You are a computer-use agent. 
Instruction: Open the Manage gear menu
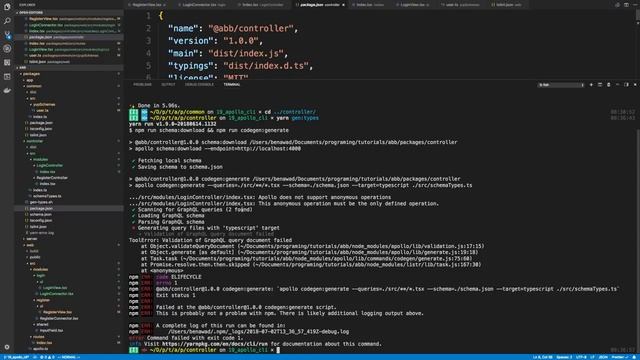click(7, 347)
